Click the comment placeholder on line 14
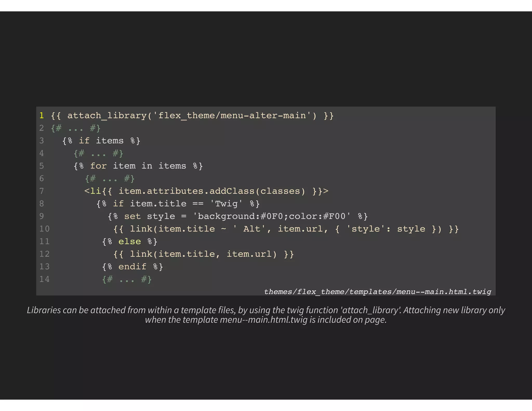The height and width of the screenshot is (411, 532). click(x=127, y=279)
